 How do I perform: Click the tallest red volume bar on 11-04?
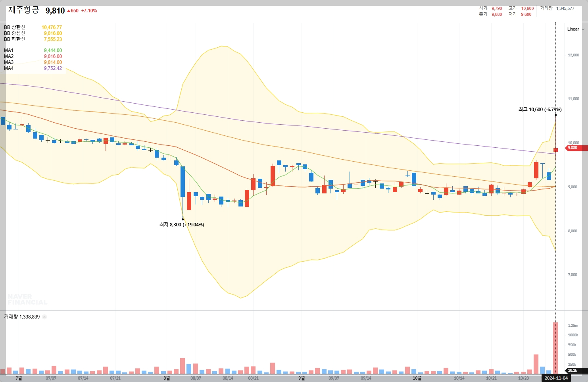pos(555,348)
